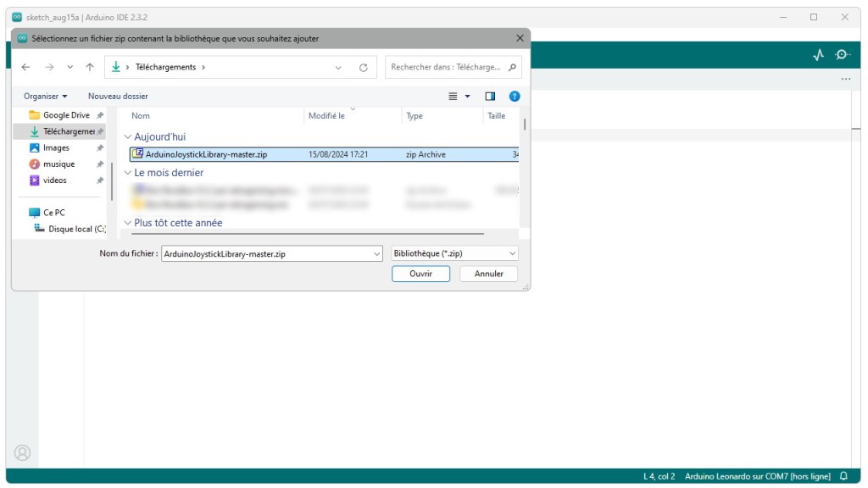
Task: Click the user profile icon in sidebar
Action: [x=23, y=452]
